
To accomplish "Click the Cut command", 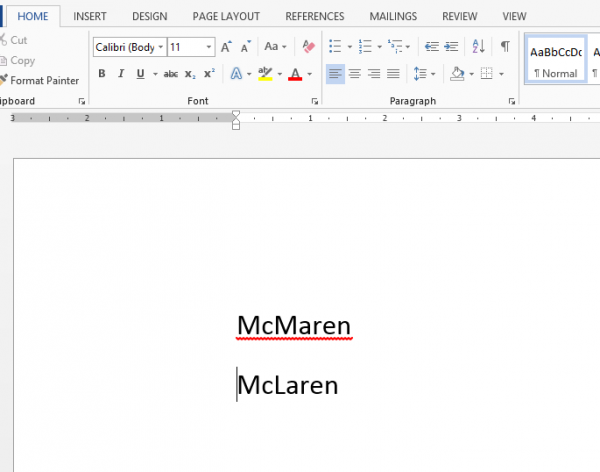I will point(14,40).
